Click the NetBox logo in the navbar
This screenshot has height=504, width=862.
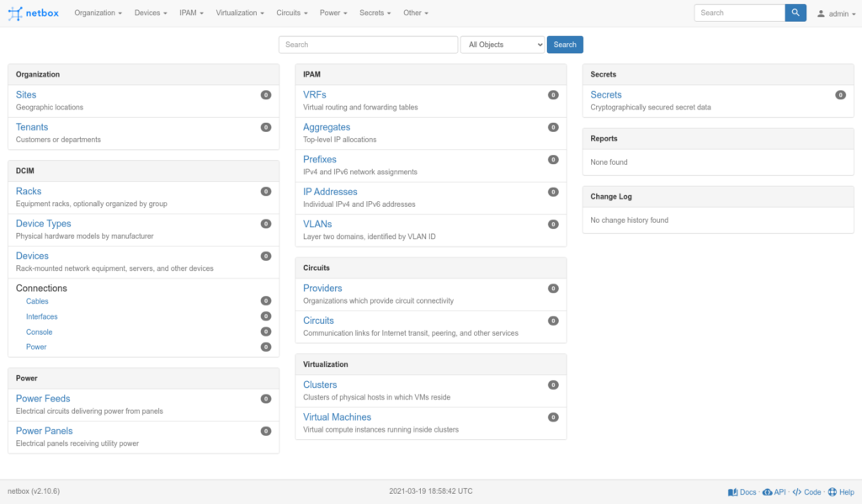(34, 13)
